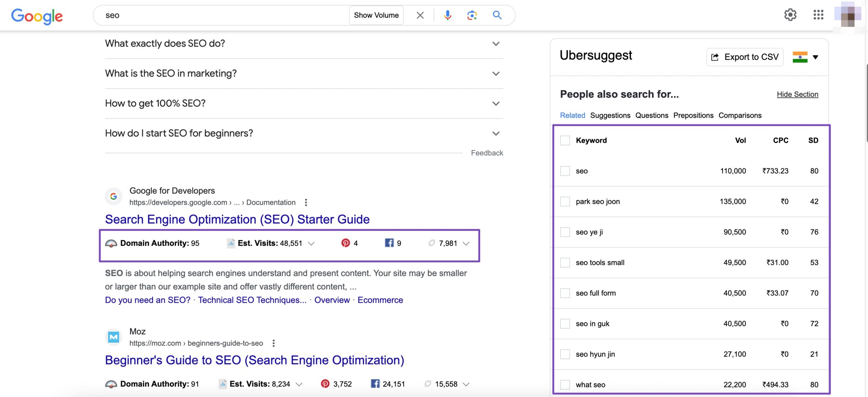868x397 pixels.
Task: Switch to the Questions tab
Action: (x=652, y=115)
